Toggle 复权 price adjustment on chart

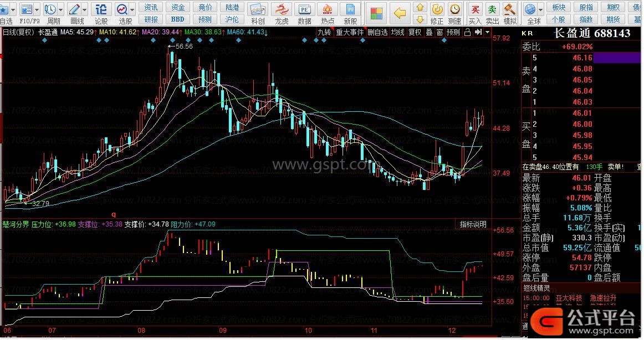coord(415,32)
